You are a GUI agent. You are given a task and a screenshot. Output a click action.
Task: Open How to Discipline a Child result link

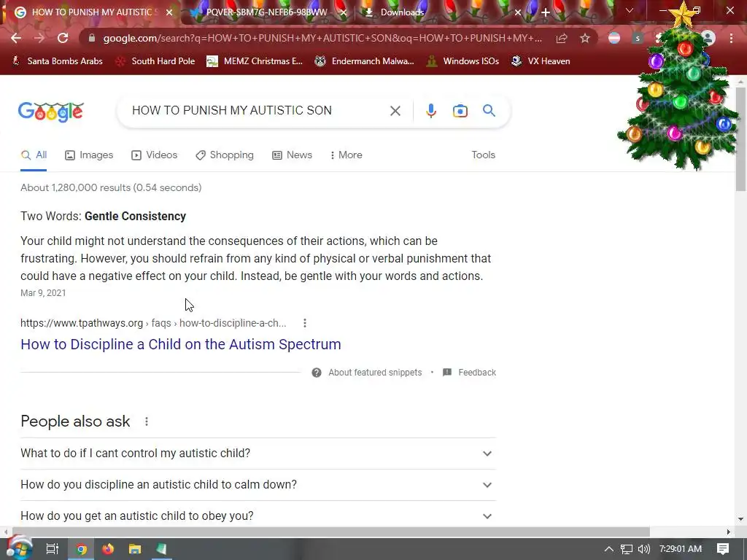pyautogui.click(x=181, y=344)
